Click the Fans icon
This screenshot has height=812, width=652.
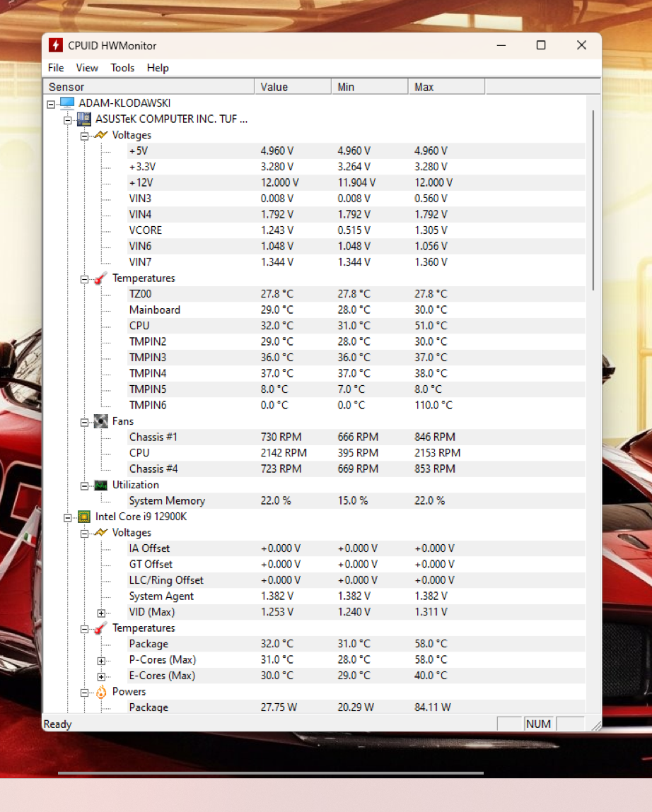[x=100, y=421]
